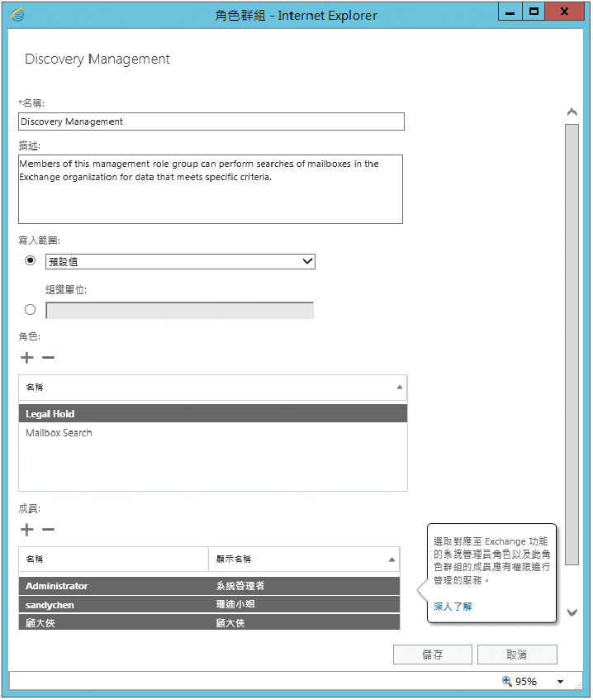Select the Mailbox Search role row
Screen dimensions: 593x700
click(213, 432)
